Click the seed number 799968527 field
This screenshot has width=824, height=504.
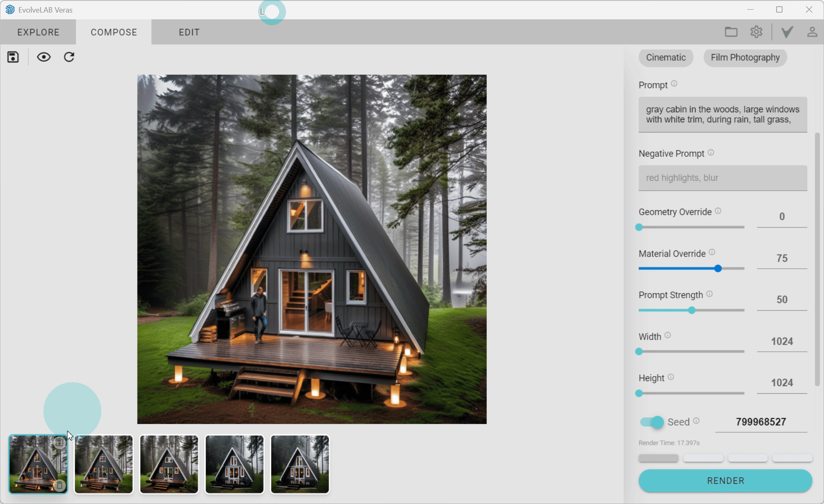[761, 422]
